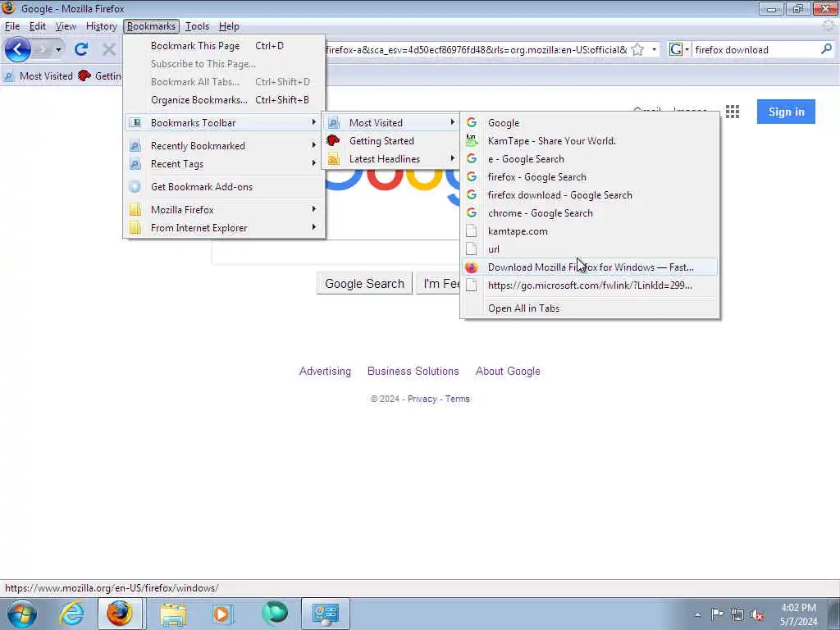Viewport: 840px width, 630px height.
Task: Click the Google Search button
Action: coord(364,283)
